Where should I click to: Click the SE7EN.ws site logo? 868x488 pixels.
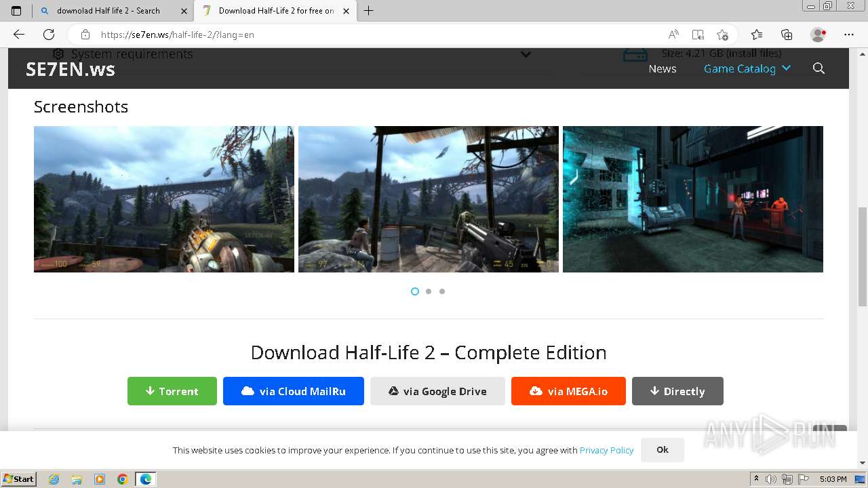click(x=71, y=68)
